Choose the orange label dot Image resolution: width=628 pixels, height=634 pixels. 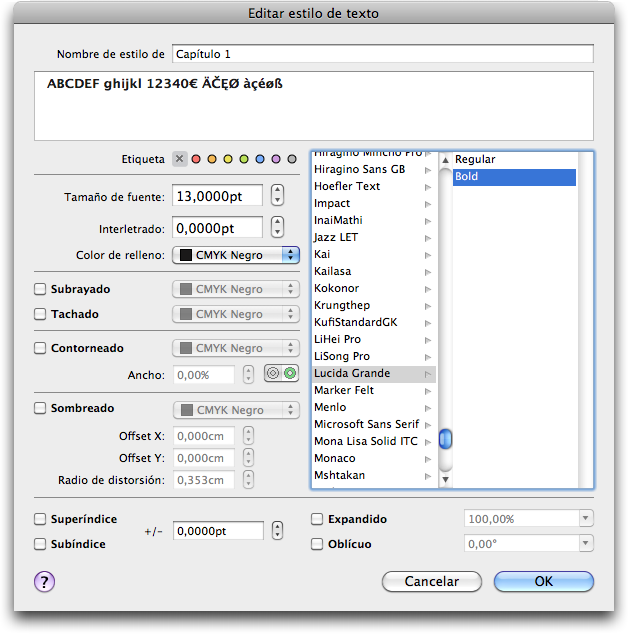click(x=212, y=159)
